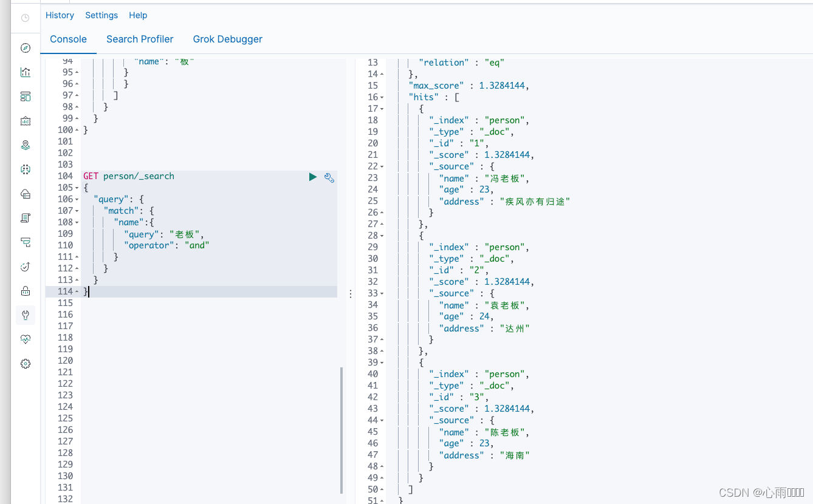Viewport: 813px width, 504px height.
Task: Open APM from the sidebar
Action: pyautogui.click(x=25, y=242)
